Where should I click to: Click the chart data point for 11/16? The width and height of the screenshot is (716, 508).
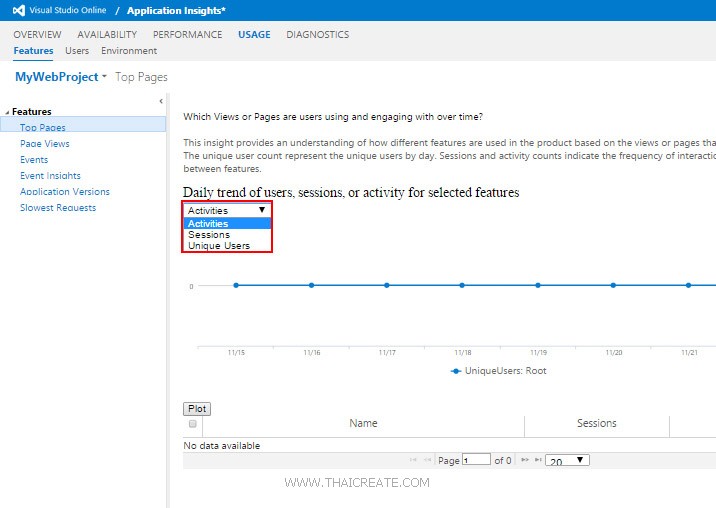coord(311,285)
